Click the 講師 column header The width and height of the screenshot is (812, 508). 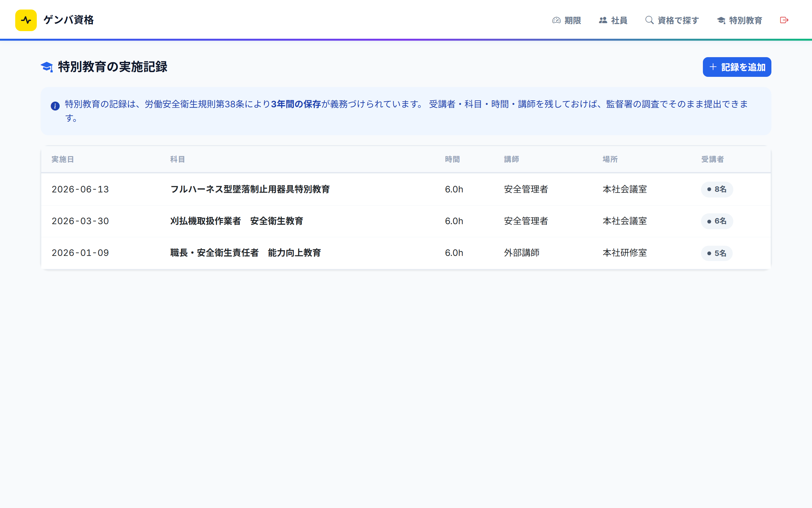511,159
